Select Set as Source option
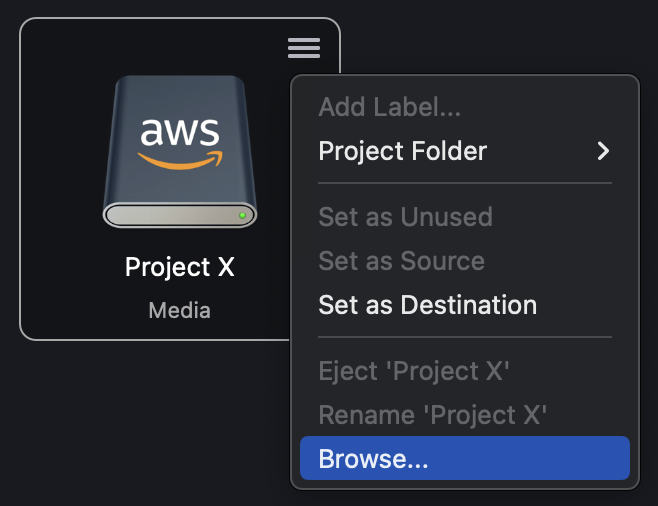The image size is (658, 506). tap(401, 261)
